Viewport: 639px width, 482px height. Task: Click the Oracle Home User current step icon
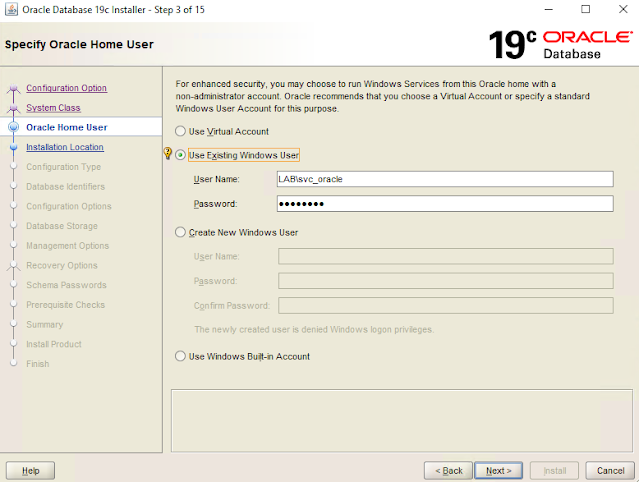pyautogui.click(x=13, y=128)
